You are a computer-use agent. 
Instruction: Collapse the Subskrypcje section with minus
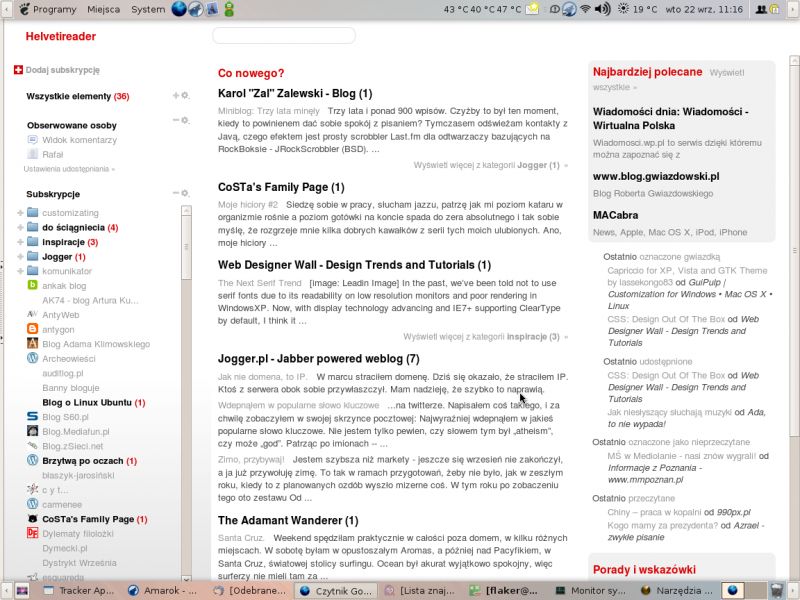pos(176,193)
